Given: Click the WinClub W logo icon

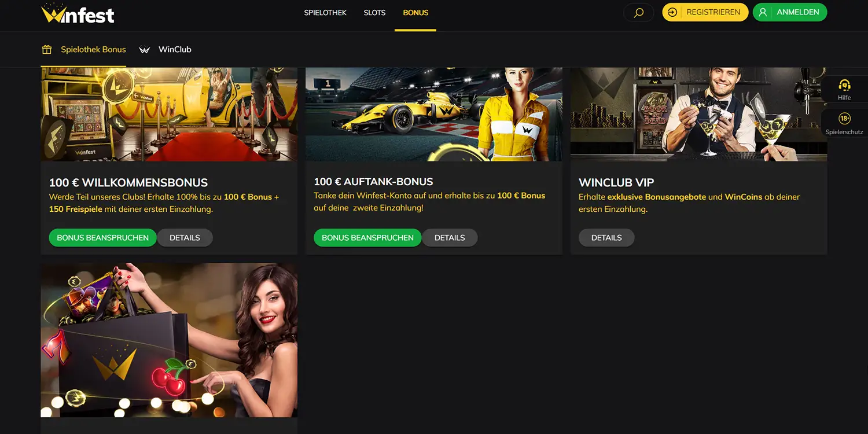Looking at the screenshot, I should (145, 50).
